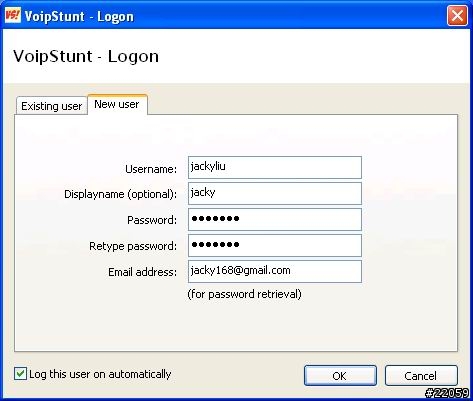Click the Retype password: label
This screenshot has height=401, width=473.
pos(133,246)
